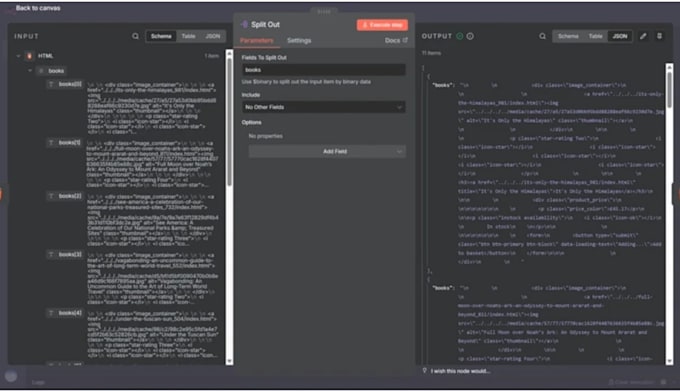The height and width of the screenshot is (391, 680).
Task: Click the user avatar at bottom left
Action: (x=11, y=376)
